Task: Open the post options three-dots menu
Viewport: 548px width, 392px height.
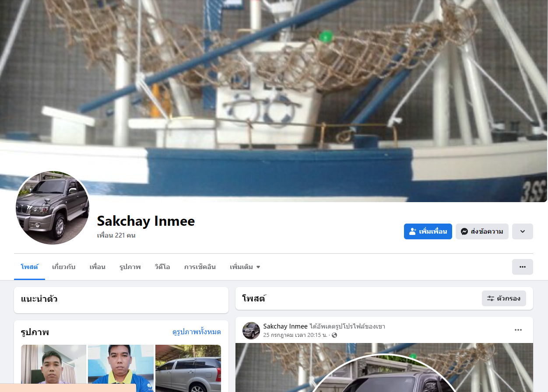Action: tap(518, 330)
